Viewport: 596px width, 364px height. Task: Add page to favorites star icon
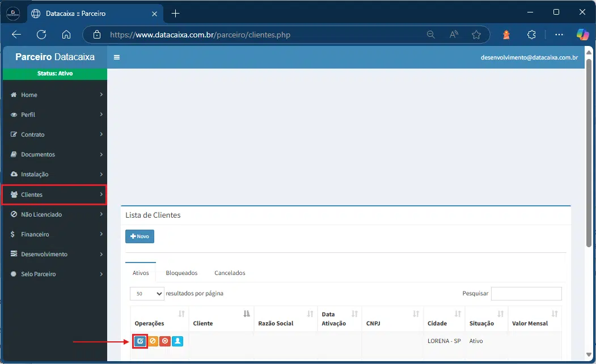[x=476, y=35]
